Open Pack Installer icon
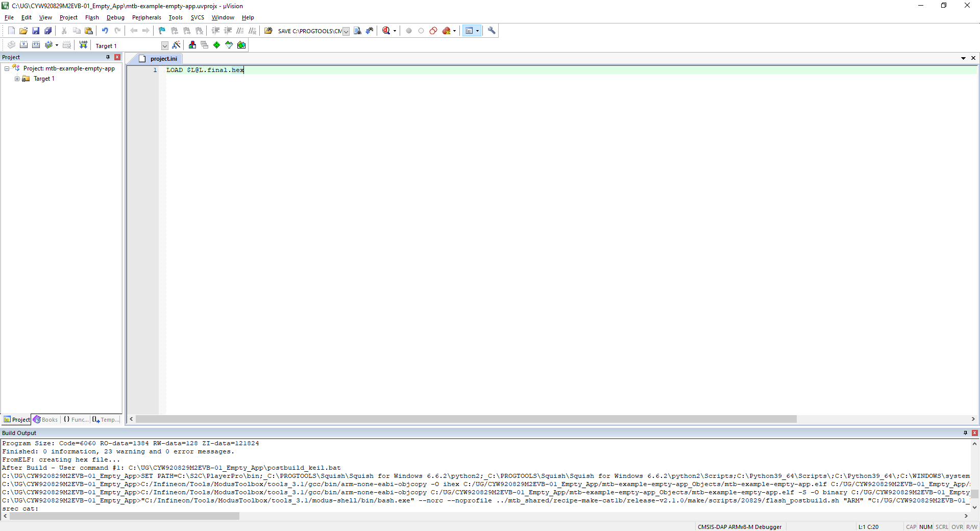980x531 pixels. 241,45
